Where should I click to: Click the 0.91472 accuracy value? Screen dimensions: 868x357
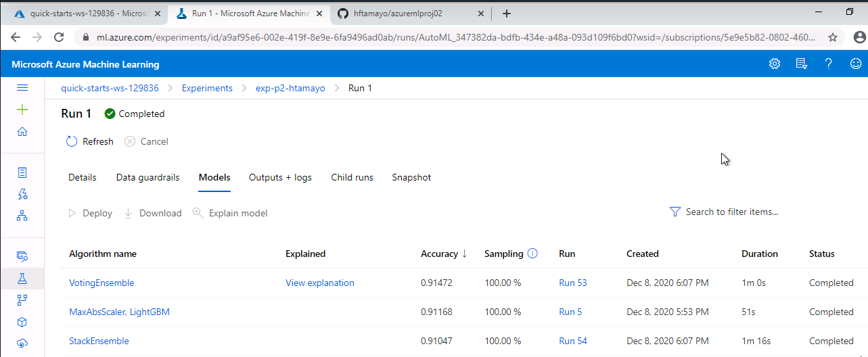pyautogui.click(x=436, y=283)
